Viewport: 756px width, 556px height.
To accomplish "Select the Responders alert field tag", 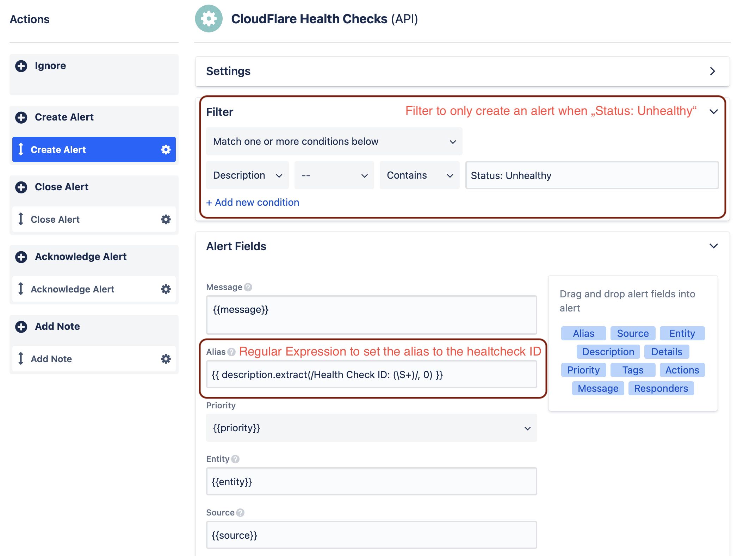I will pyautogui.click(x=661, y=388).
